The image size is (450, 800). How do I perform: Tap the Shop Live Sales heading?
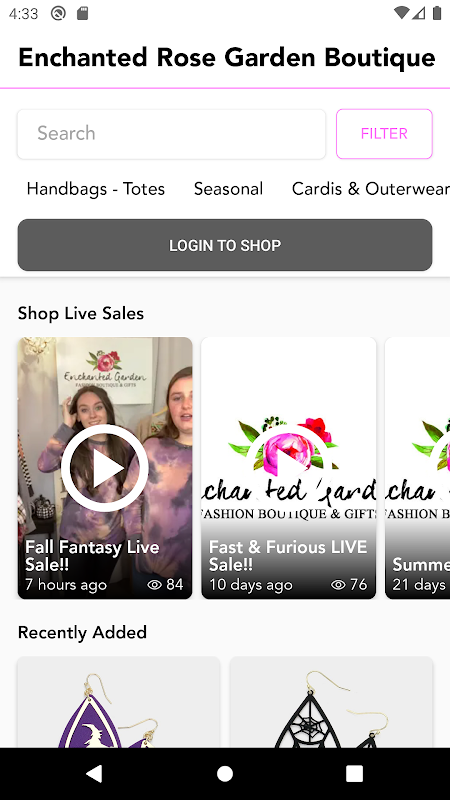point(81,313)
